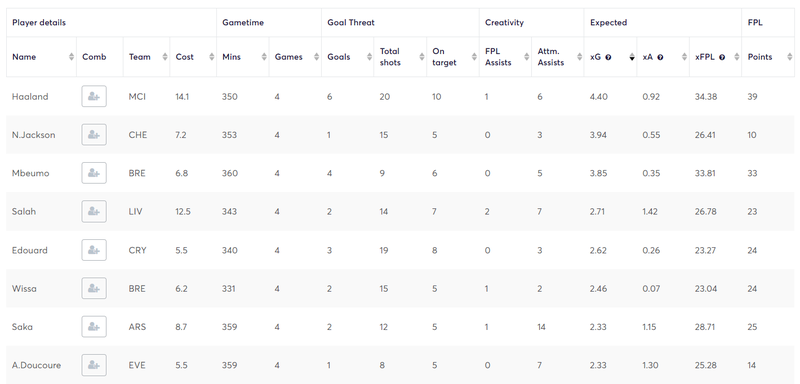Add Wissa to player comparison
Screen dimensions: 800x384
[94, 288]
